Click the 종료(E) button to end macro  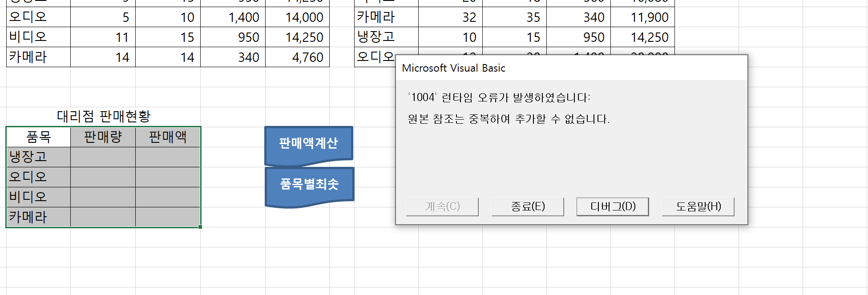[527, 206]
